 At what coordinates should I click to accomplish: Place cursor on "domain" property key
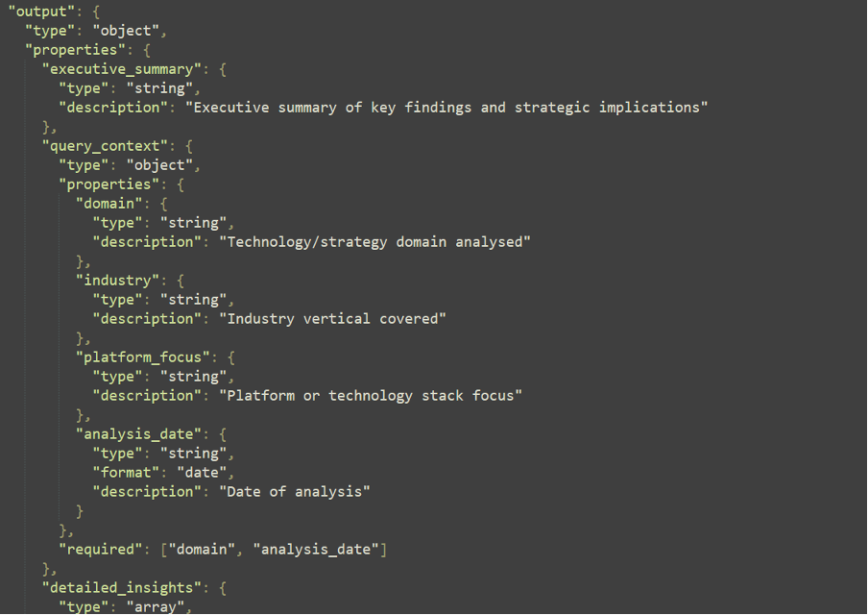109,204
